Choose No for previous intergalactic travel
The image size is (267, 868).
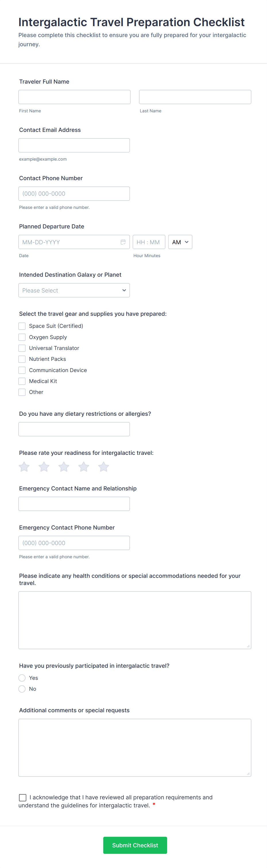pos(22,689)
